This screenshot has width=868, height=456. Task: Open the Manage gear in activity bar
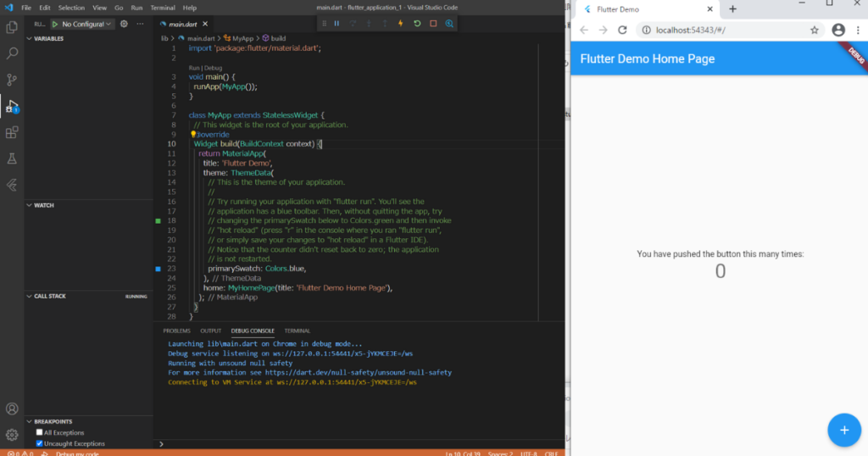(x=12, y=435)
